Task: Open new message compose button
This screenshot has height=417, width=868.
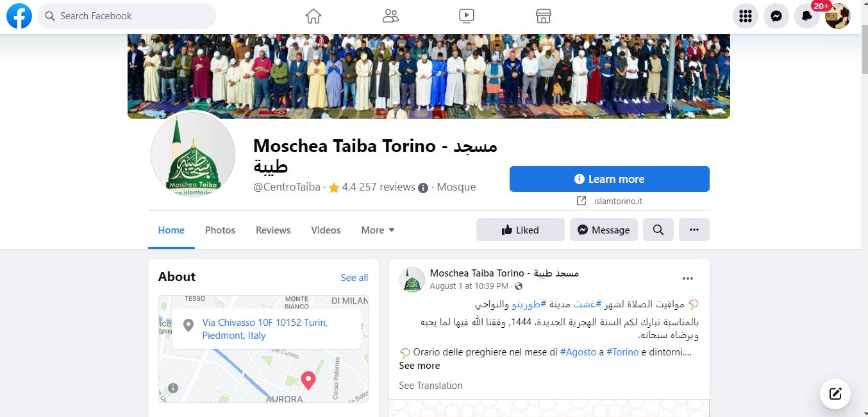Action: (835, 394)
